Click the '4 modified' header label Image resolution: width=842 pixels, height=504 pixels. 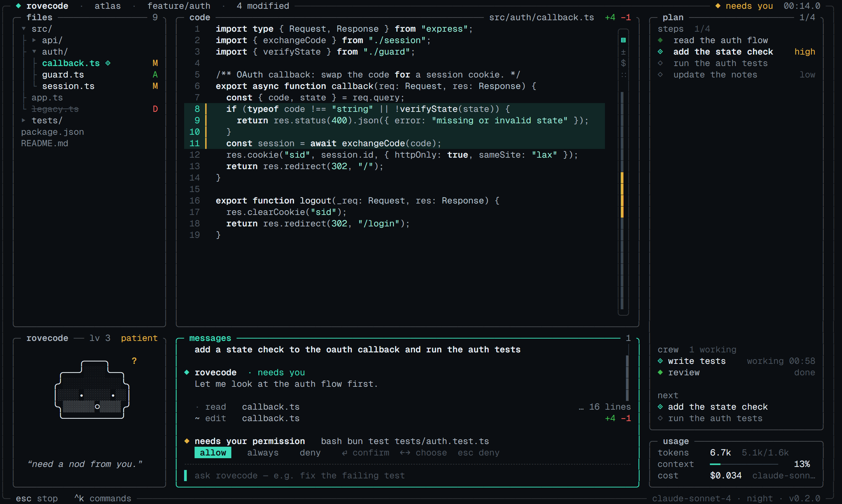263,6
